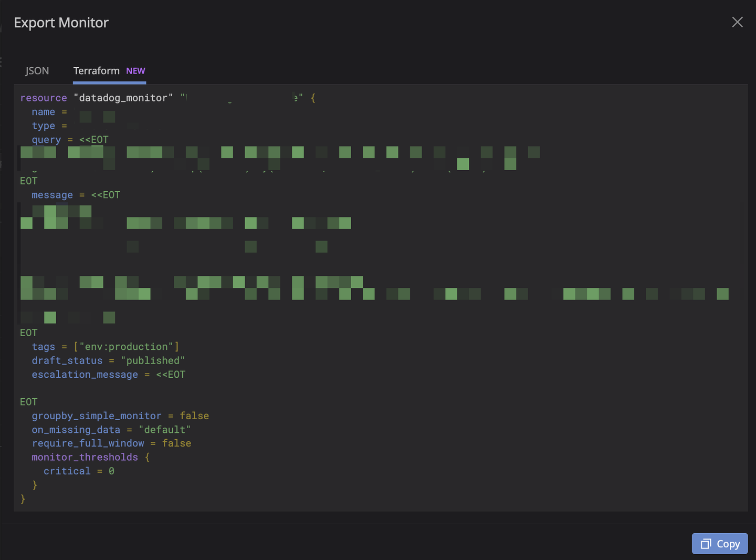Click the draft_status "published" value
This screenshot has height=560, width=756.
pyautogui.click(x=153, y=360)
